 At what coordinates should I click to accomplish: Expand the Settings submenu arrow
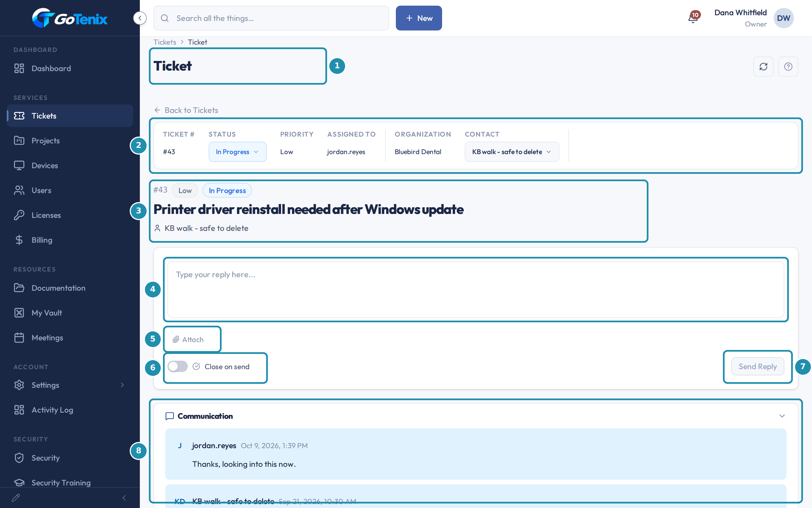[x=122, y=385]
